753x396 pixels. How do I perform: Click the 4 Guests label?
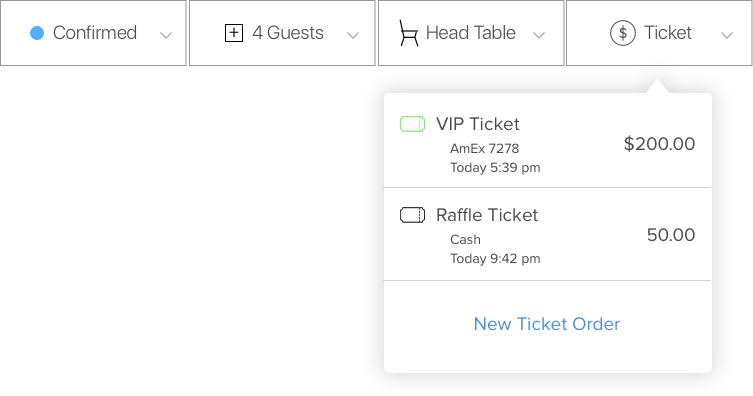click(288, 33)
